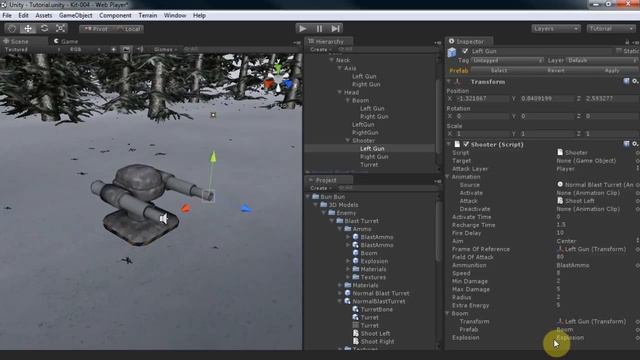Open the Component menu
The width and height of the screenshot is (640, 360).
coord(115,16)
